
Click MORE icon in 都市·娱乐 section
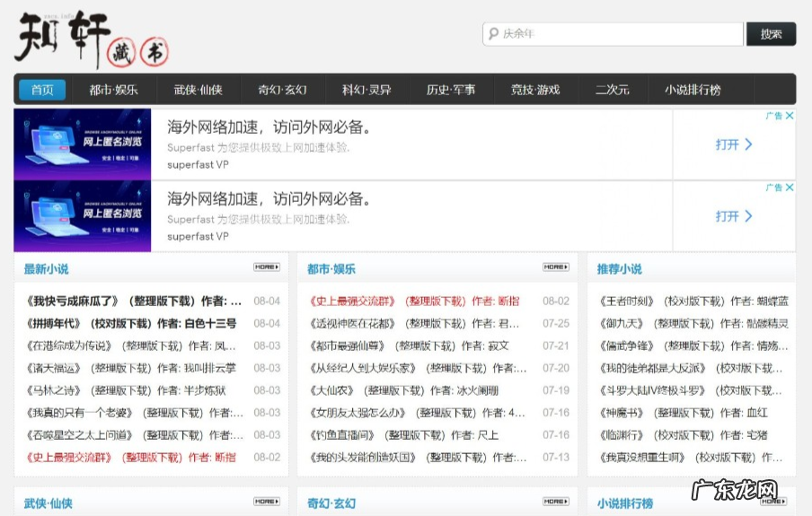tap(556, 267)
